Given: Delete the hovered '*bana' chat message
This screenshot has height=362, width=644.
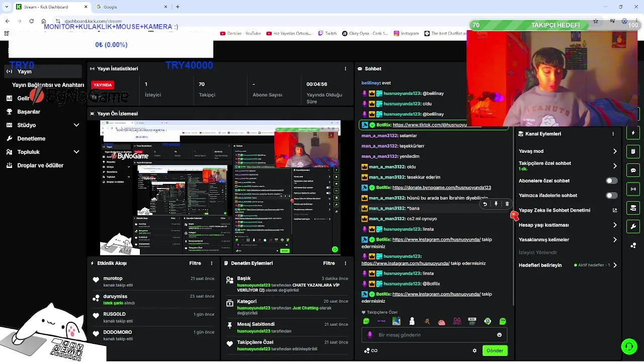Looking at the screenshot, I should [507, 204].
